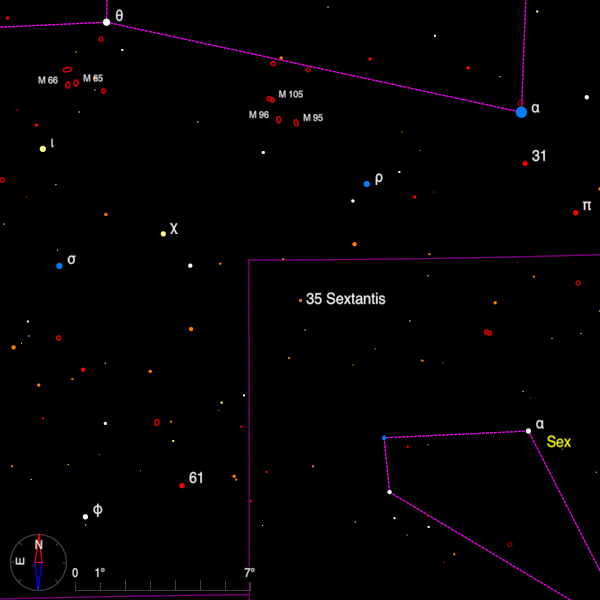
Task: Click the α label by the large blue star
Action: (x=535, y=108)
